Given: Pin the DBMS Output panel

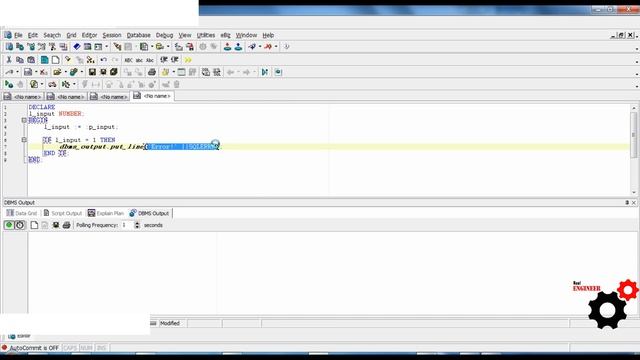Looking at the screenshot, I should coord(627,202).
